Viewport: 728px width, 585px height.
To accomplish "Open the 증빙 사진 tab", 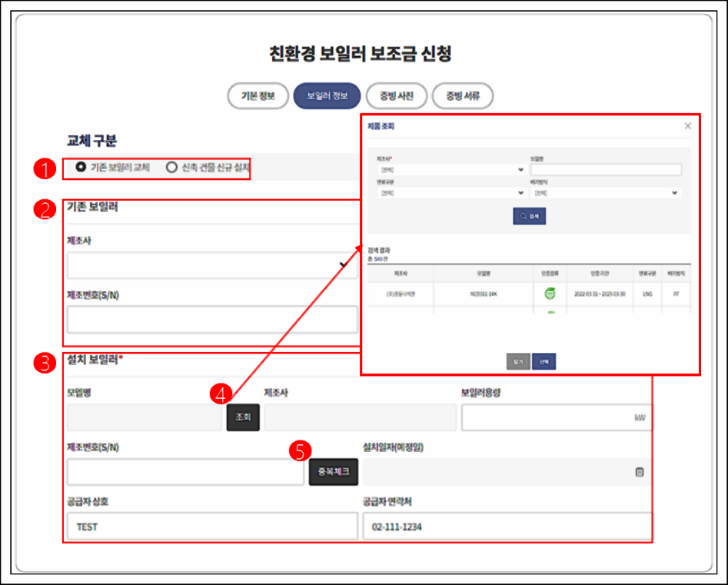I will (x=396, y=96).
